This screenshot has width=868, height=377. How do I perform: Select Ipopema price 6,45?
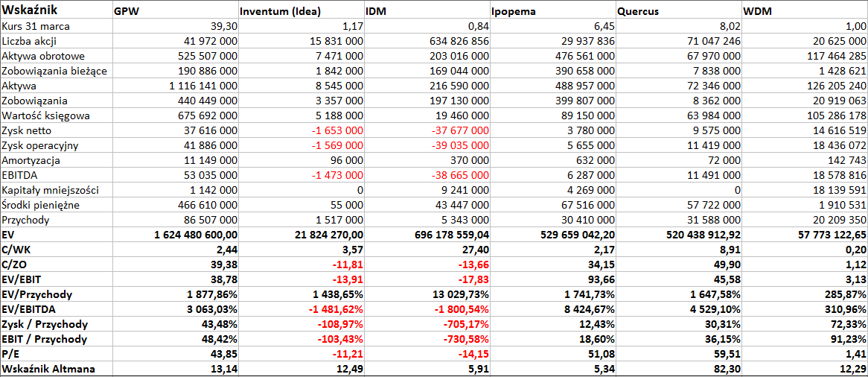pos(606,26)
